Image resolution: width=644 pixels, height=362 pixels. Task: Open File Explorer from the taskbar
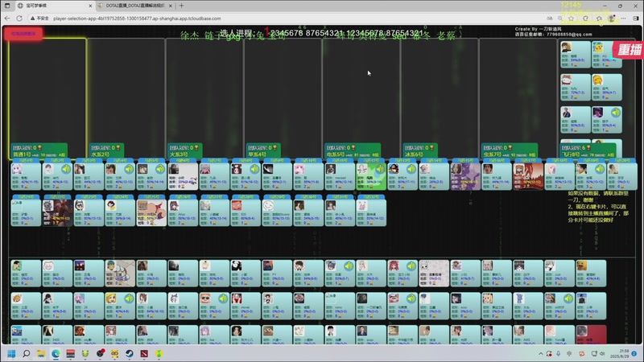click(x=41, y=353)
